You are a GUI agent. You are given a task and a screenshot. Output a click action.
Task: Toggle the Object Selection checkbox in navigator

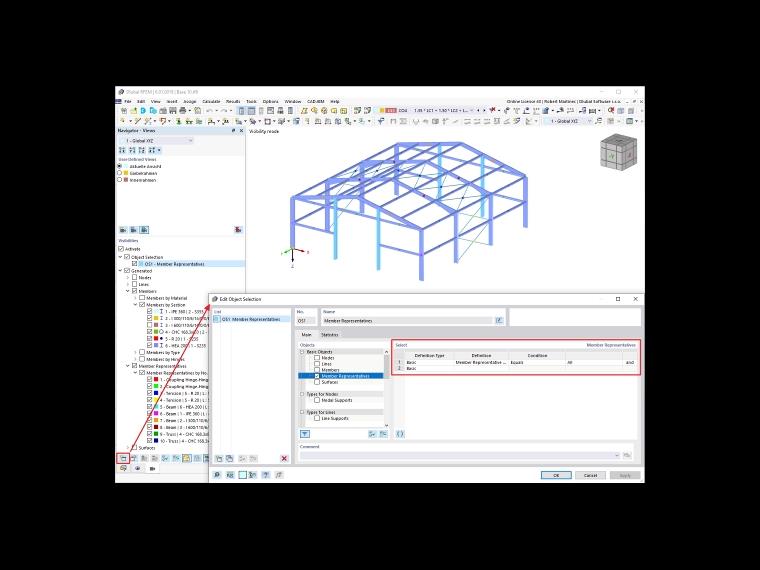point(127,257)
